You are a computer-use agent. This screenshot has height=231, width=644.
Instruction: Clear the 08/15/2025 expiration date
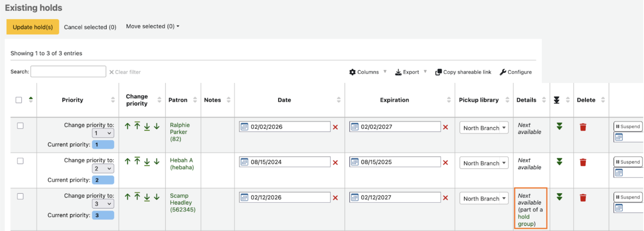point(445,162)
